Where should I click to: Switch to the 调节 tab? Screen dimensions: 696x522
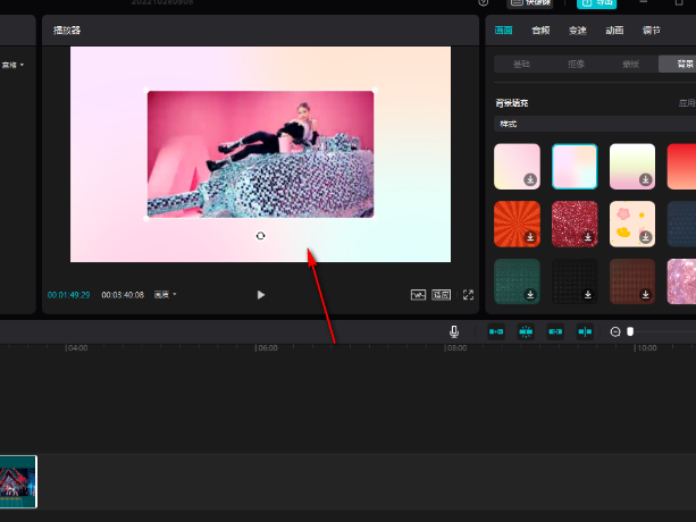pyautogui.click(x=651, y=30)
